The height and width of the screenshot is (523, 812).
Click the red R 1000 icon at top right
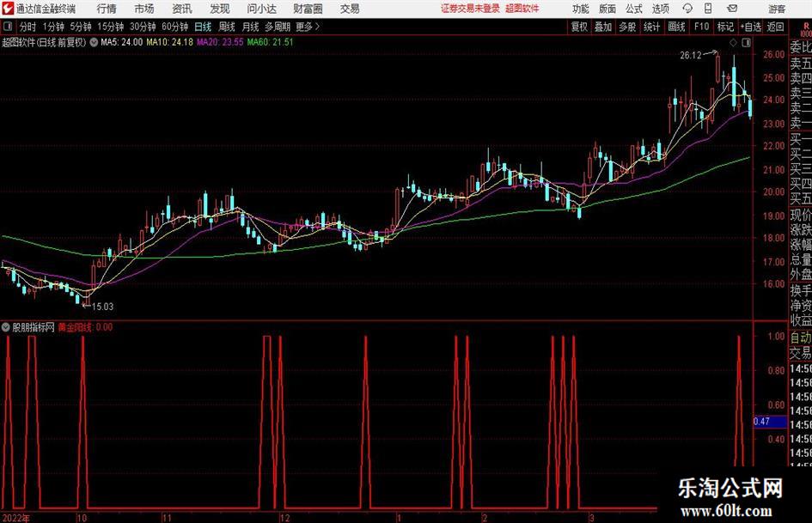point(806,29)
